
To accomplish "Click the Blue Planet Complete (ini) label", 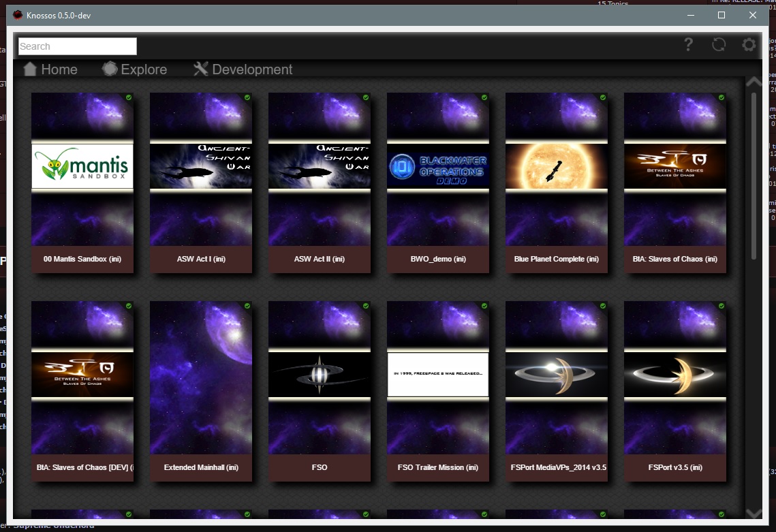I will click(x=556, y=259).
